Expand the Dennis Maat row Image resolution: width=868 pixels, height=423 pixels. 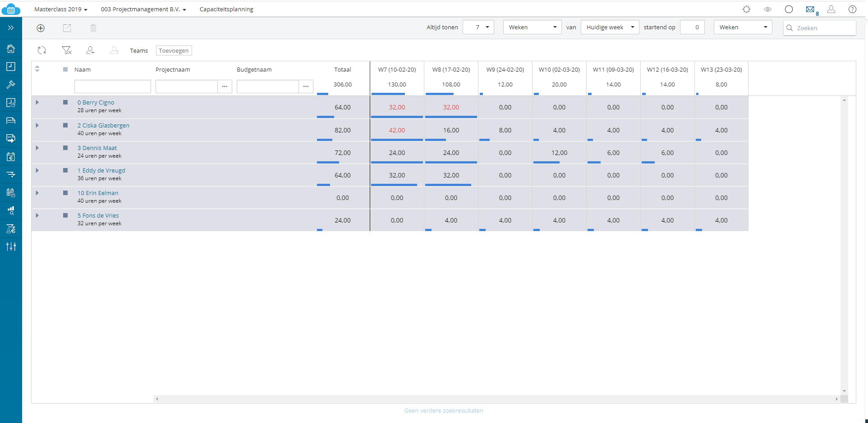pyautogui.click(x=37, y=148)
